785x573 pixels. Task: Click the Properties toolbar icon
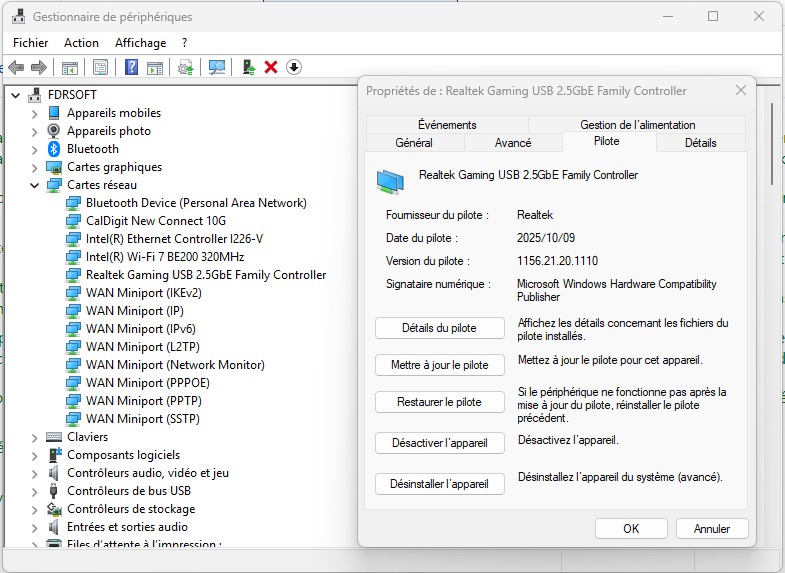pos(100,67)
